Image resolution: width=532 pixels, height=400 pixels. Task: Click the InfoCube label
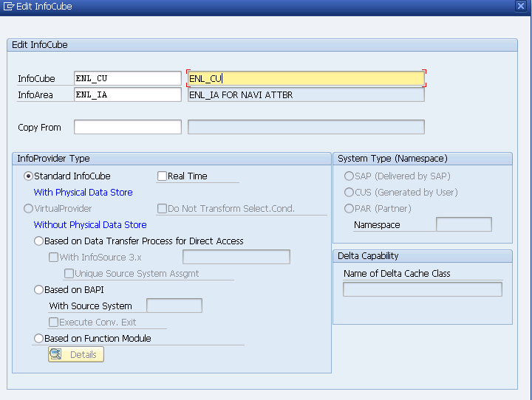(36, 79)
